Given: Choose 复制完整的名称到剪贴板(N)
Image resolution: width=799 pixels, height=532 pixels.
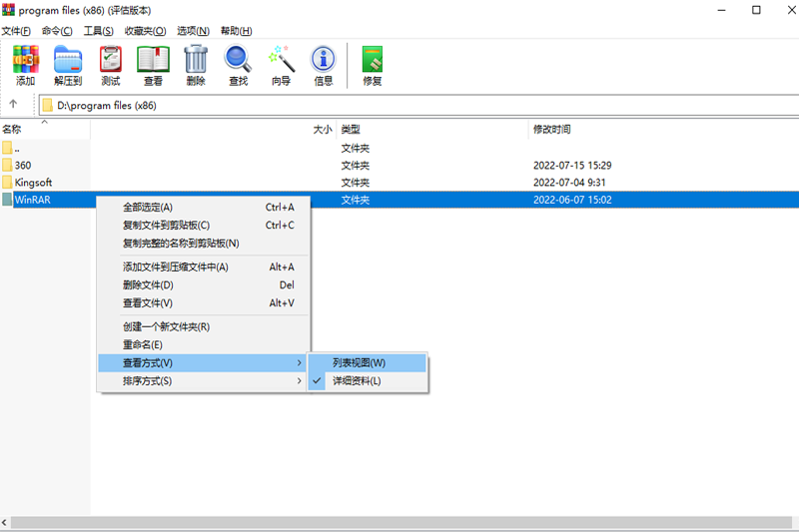Looking at the screenshot, I should pos(204,244).
